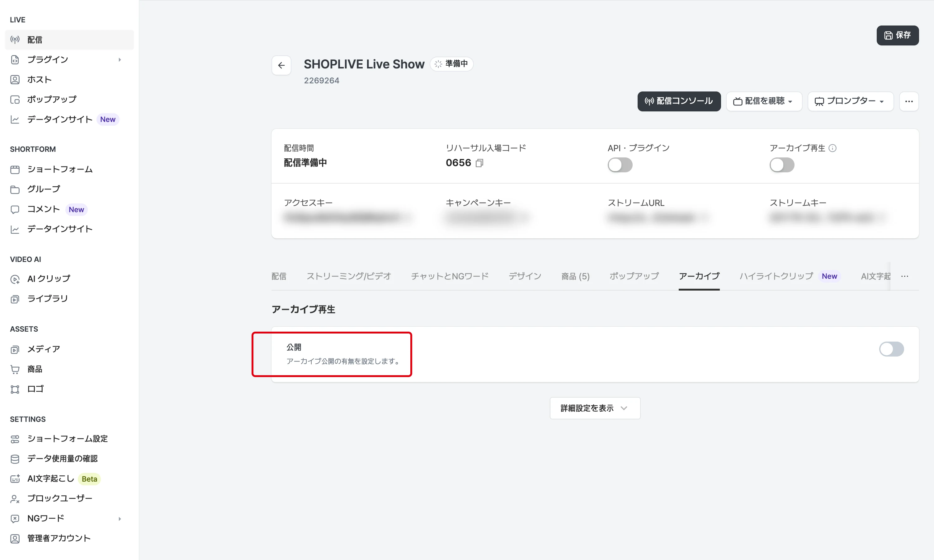Open the 配信コンソール button
Screen dimensions: 934x560
[679, 101]
